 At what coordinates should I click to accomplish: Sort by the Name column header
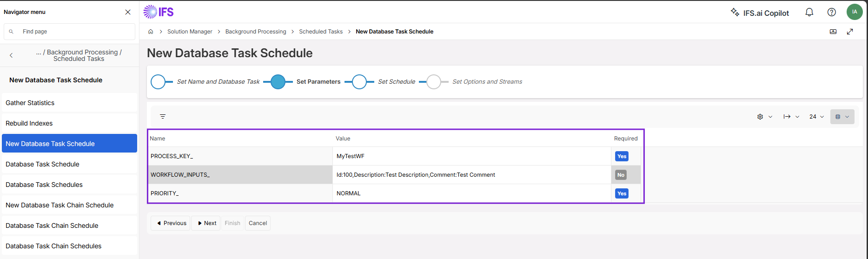click(x=158, y=139)
